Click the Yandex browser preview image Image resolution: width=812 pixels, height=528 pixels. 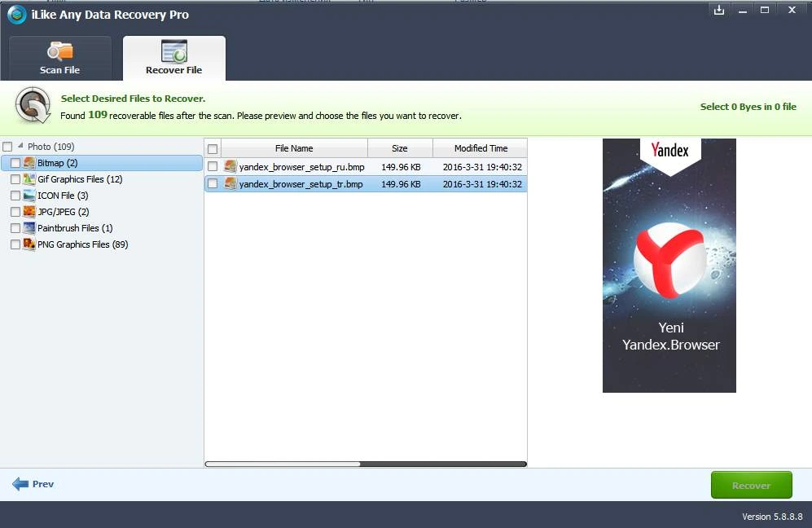click(669, 266)
